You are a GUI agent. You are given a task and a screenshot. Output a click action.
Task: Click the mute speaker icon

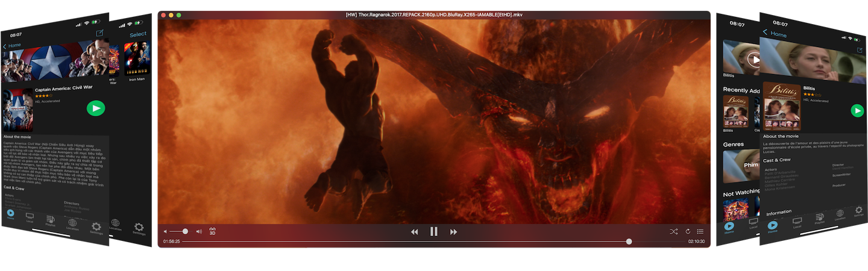click(x=166, y=231)
